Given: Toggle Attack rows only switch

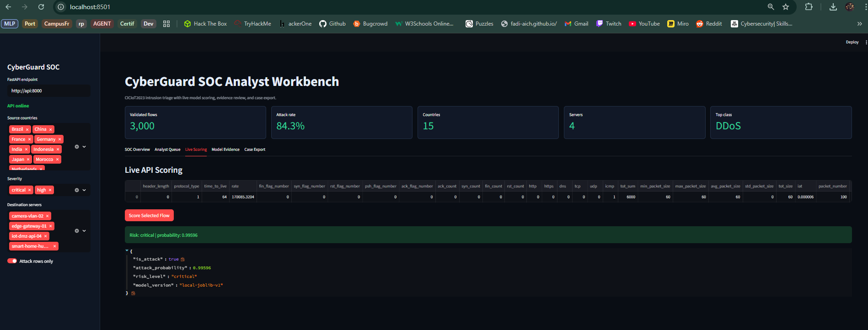Looking at the screenshot, I should (x=12, y=261).
